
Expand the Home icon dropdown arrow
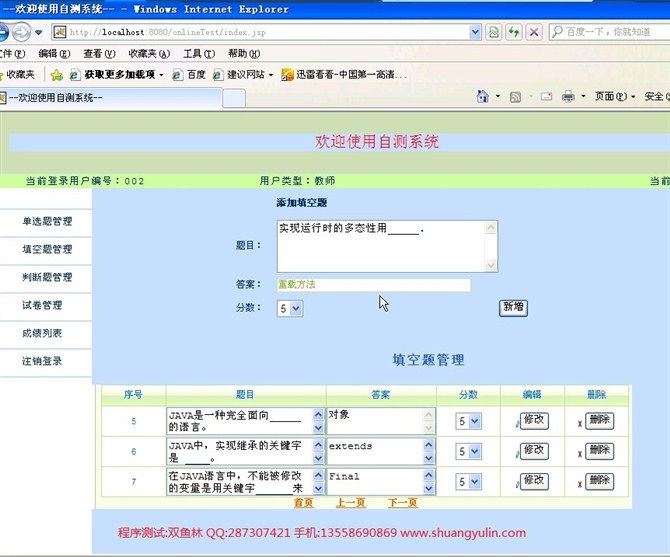(498, 97)
